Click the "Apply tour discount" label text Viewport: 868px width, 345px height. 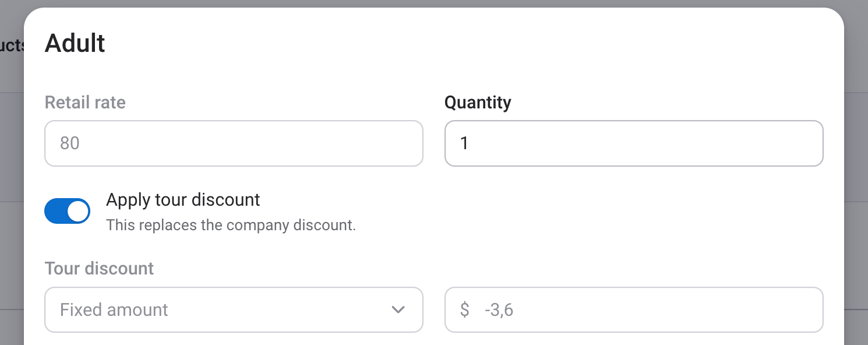183,200
